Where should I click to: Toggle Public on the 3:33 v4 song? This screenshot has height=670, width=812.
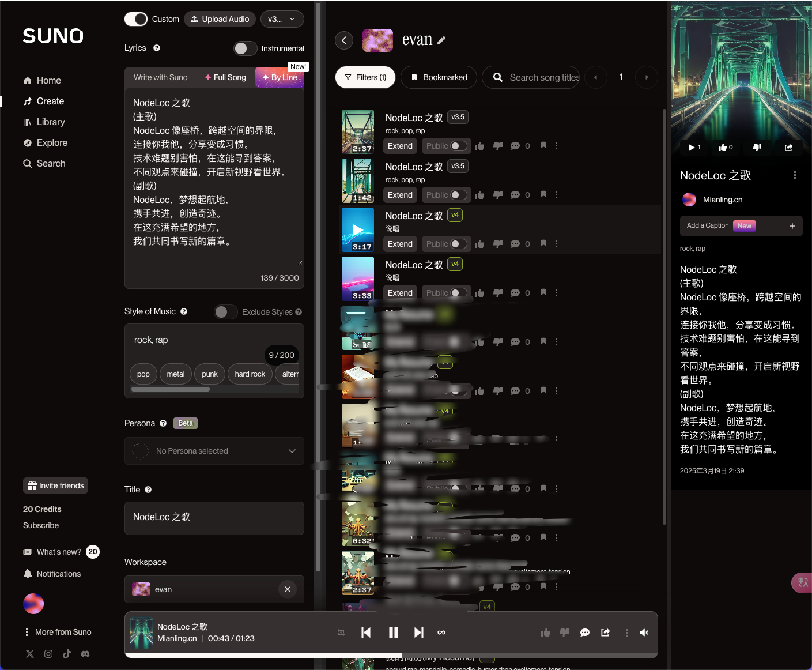(459, 293)
